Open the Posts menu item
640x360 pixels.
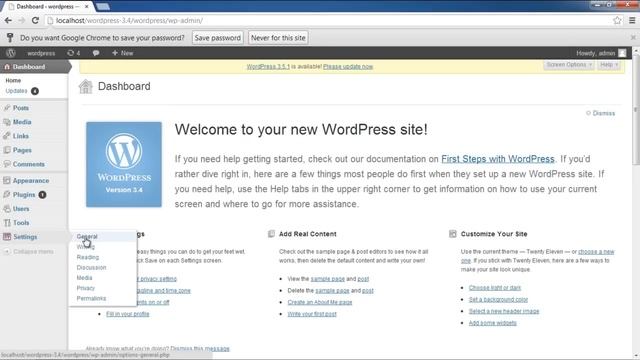[20, 108]
